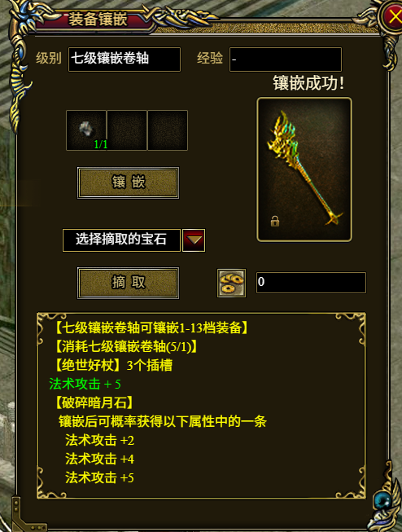Click the gold coins currency icon
This screenshot has height=532, width=402.
point(231,283)
